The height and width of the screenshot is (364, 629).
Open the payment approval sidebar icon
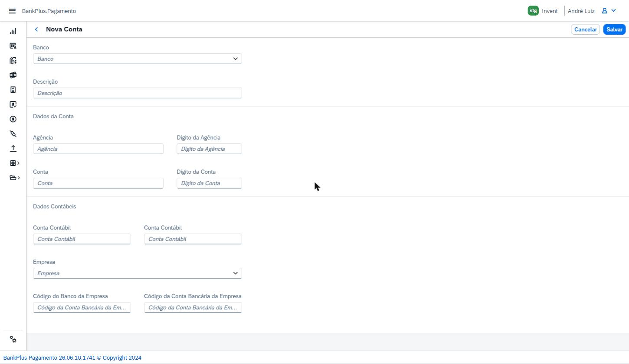[x=13, y=104]
